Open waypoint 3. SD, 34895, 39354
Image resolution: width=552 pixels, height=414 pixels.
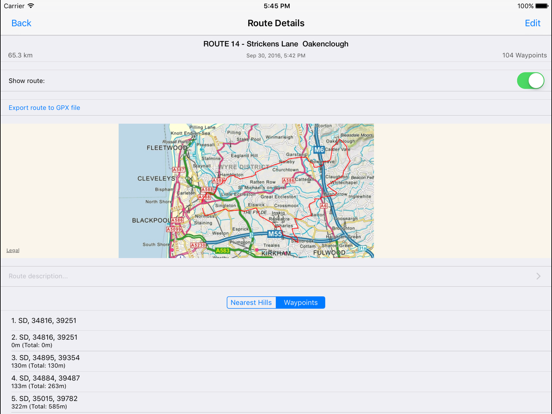point(276,361)
